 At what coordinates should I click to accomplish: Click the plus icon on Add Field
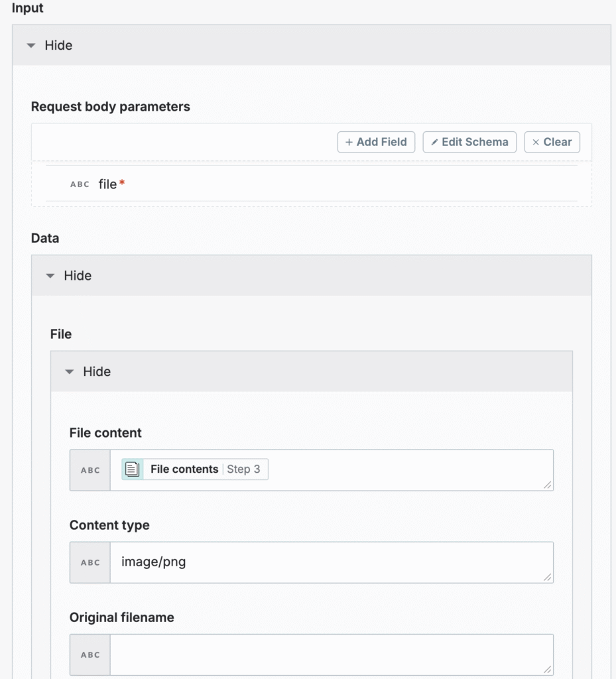pos(349,142)
